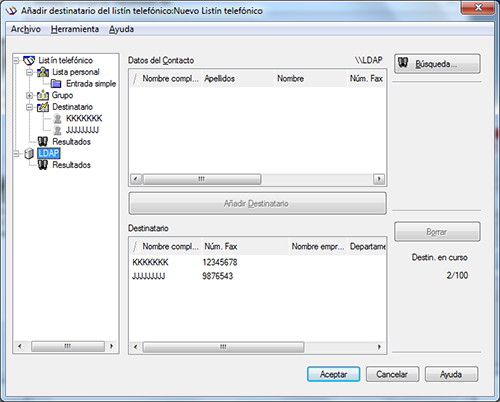Click the Lista personal icon
Image resolution: width=500 pixels, height=402 pixels.
pos(43,72)
